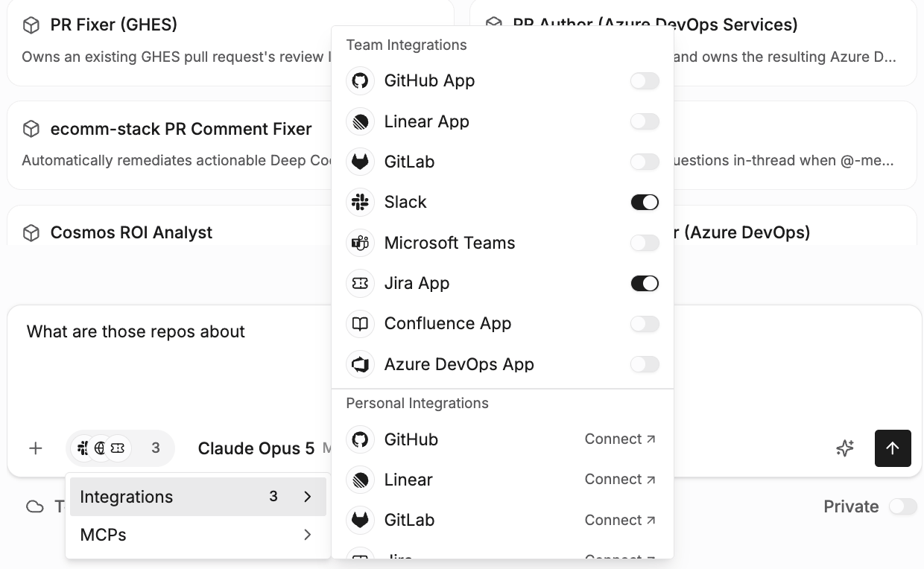Click the Jira App ticket icon
The image size is (924, 569).
(361, 283)
